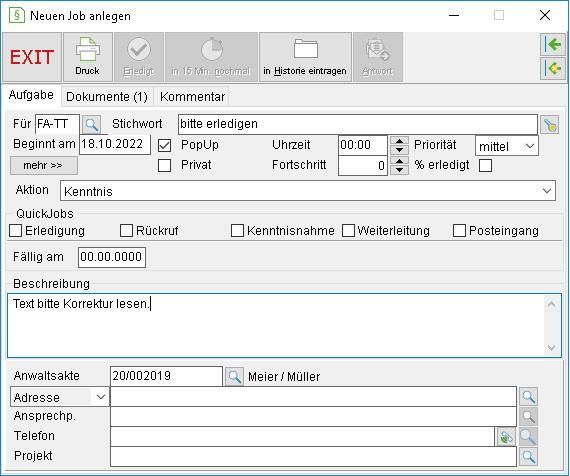Click the empty Adresse text field
The height and width of the screenshot is (476, 570).
coord(313,396)
